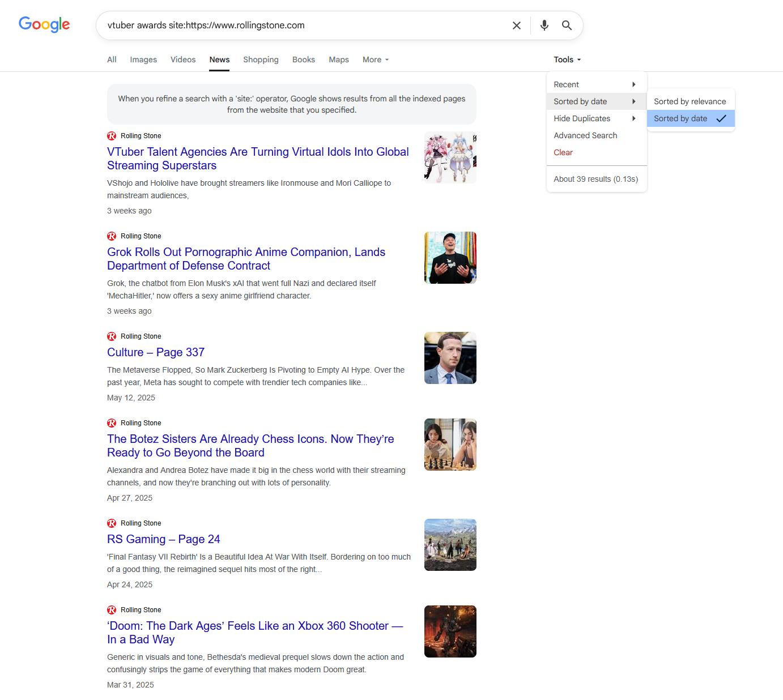
Task: Open the Sorted by date submenu item
Action: [x=597, y=101]
